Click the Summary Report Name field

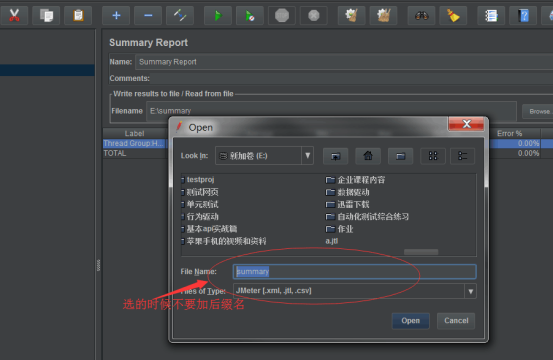(344, 62)
